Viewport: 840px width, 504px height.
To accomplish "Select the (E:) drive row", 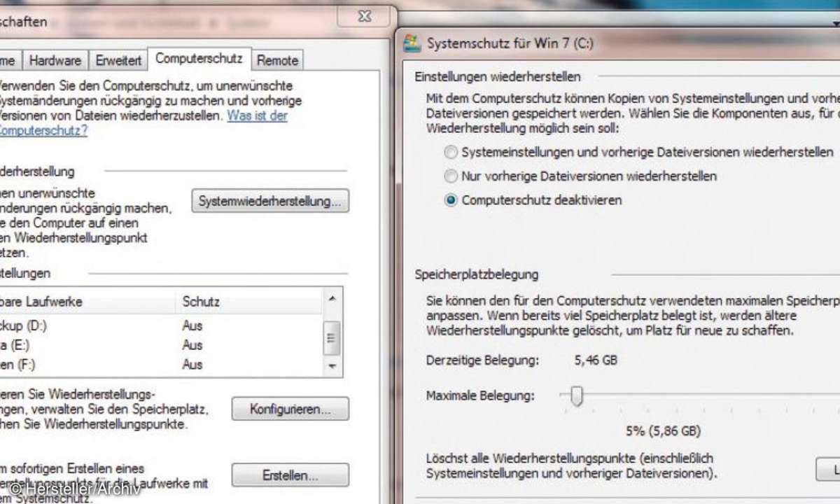I will (x=161, y=345).
